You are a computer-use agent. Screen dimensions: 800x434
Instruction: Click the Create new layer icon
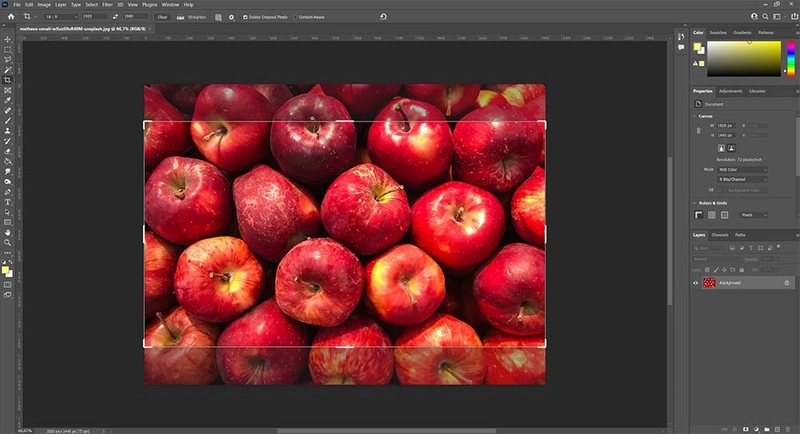click(x=777, y=429)
